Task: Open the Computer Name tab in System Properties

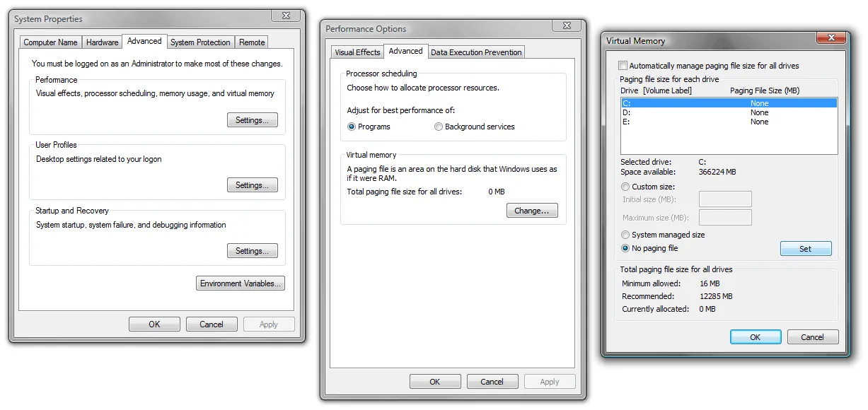Action: tap(50, 42)
